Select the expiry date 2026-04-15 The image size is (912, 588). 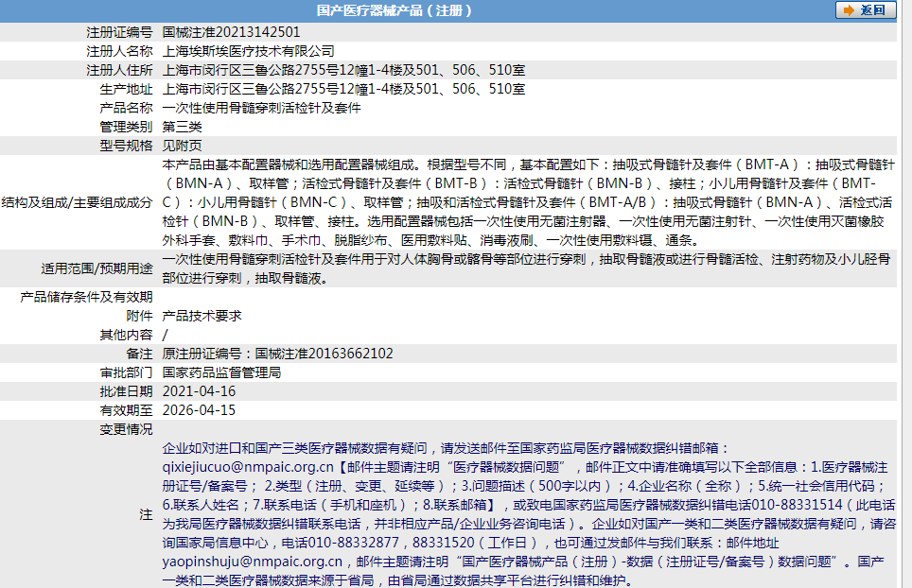pyautogui.click(x=197, y=410)
